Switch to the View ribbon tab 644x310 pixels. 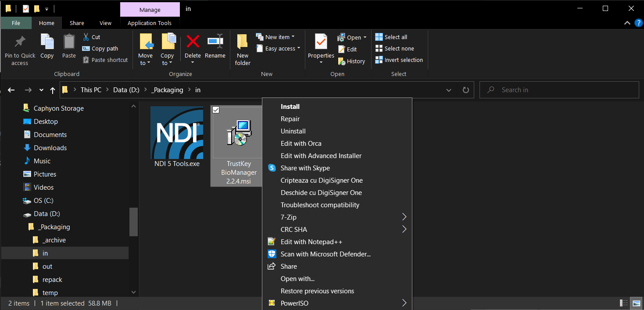pos(105,23)
